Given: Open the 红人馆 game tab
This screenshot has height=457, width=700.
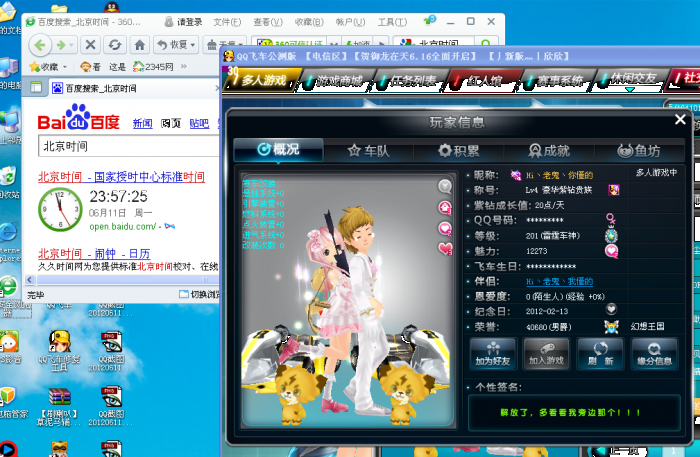Looking at the screenshot, I should point(482,81).
